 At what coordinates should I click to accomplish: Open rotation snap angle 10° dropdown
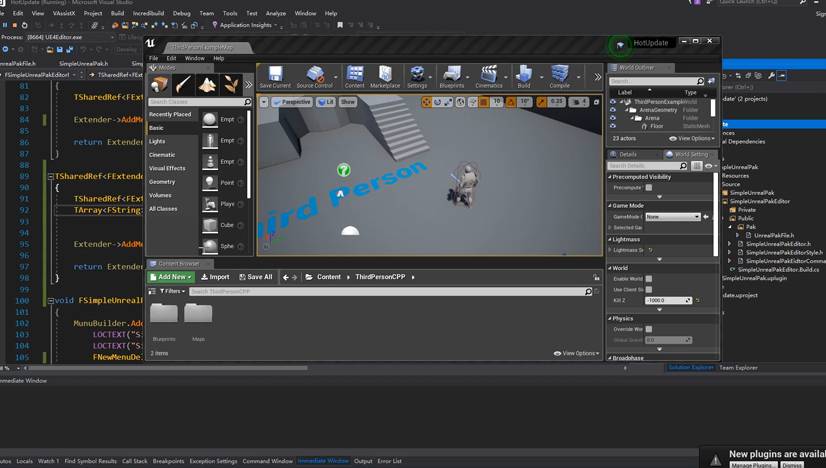click(x=525, y=102)
